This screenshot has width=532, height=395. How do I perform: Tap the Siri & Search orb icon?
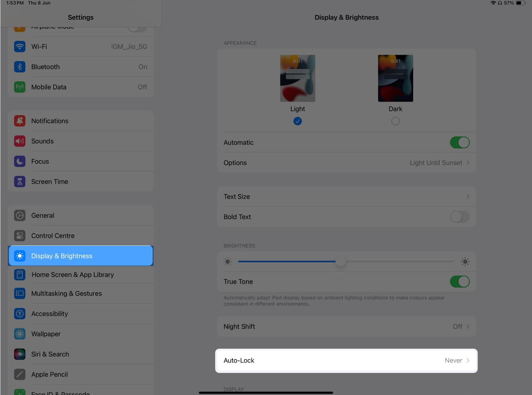click(19, 354)
